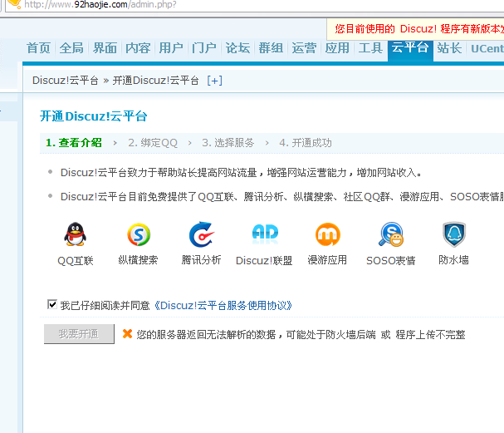
Task: Click the 腾讯分析 label text
Action: (201, 260)
